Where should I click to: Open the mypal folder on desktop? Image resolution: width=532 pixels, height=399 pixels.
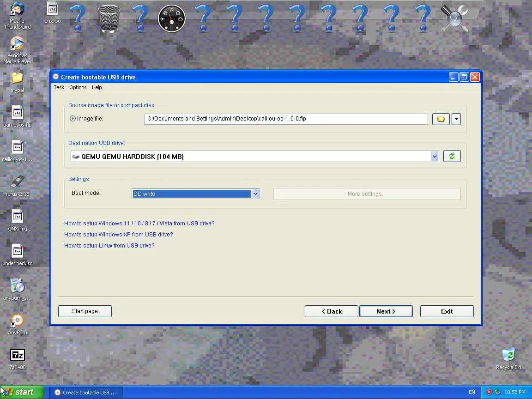(17, 83)
